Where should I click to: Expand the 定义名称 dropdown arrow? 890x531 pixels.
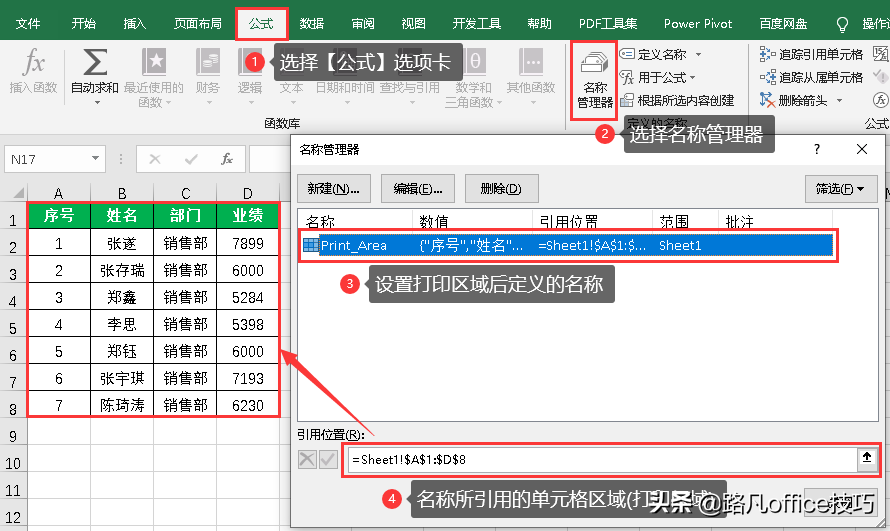[x=699, y=54]
